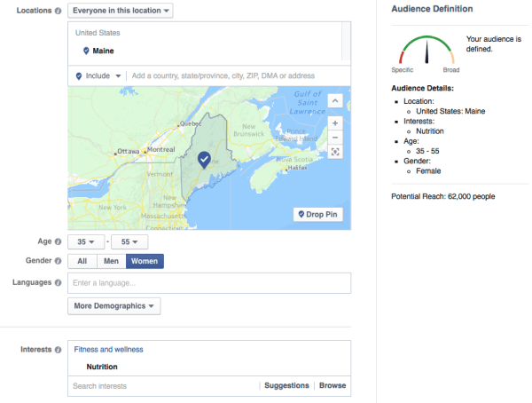Viewport: 532px width, 403px height.
Task: Zoom out on the map
Action: pos(334,138)
